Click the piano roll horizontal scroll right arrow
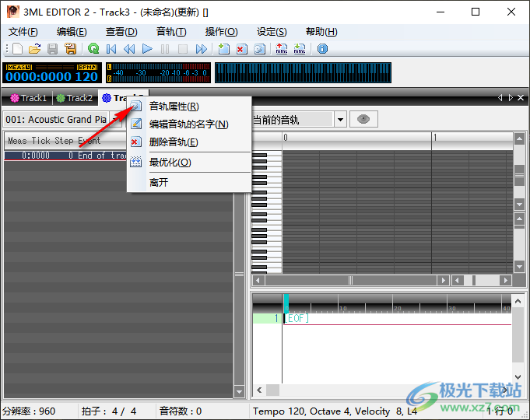The width and height of the screenshot is (530, 420). 443,281
